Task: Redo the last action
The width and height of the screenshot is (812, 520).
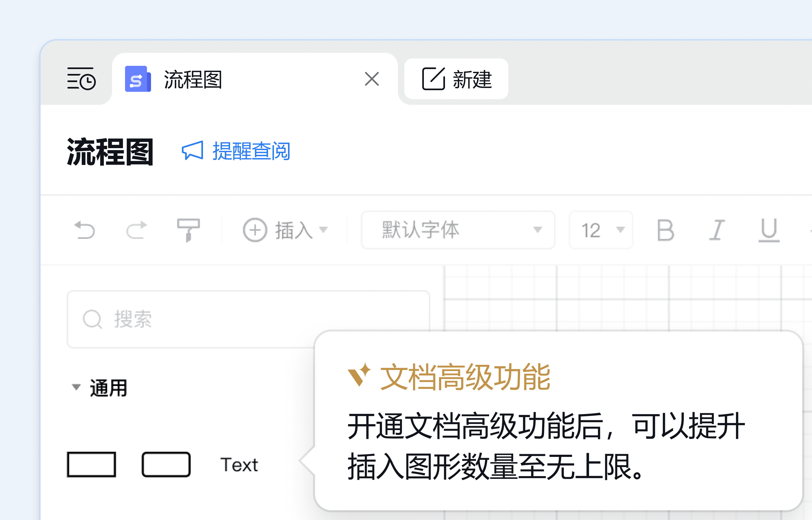Action: point(137,230)
